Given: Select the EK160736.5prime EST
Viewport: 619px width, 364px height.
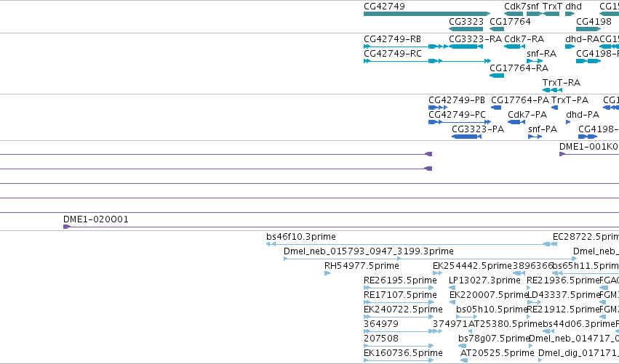Looking at the screenshot, I should pos(399,360).
